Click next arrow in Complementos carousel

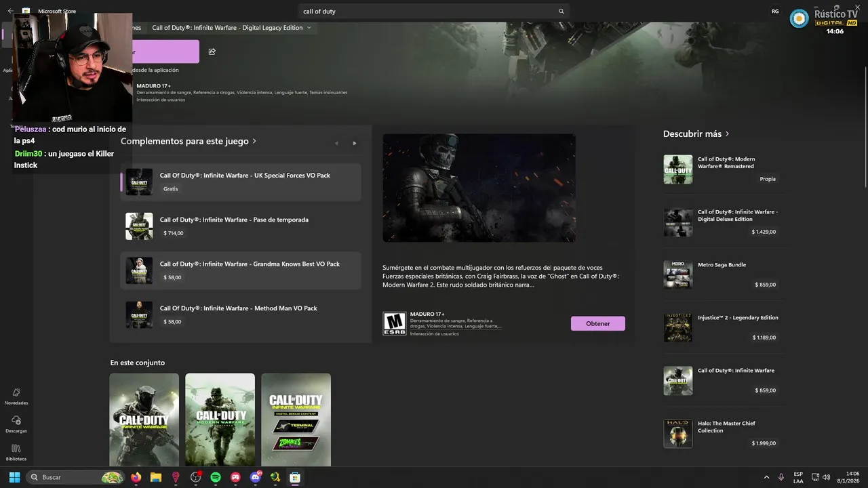354,143
